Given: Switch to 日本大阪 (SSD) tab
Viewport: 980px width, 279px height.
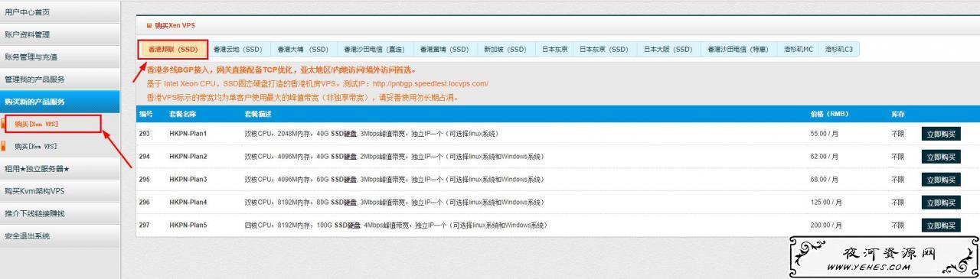Looking at the screenshot, I should 668,50.
